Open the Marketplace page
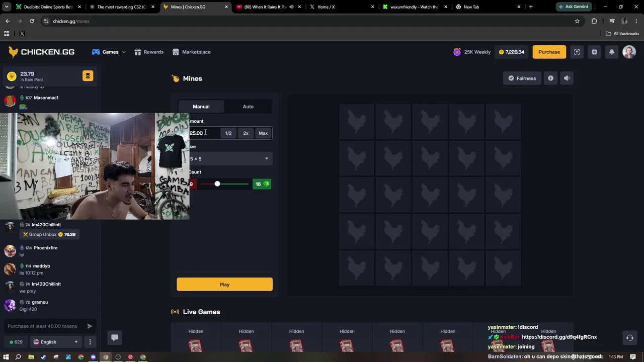Screen dimensions: 644x362 [x=191, y=52]
